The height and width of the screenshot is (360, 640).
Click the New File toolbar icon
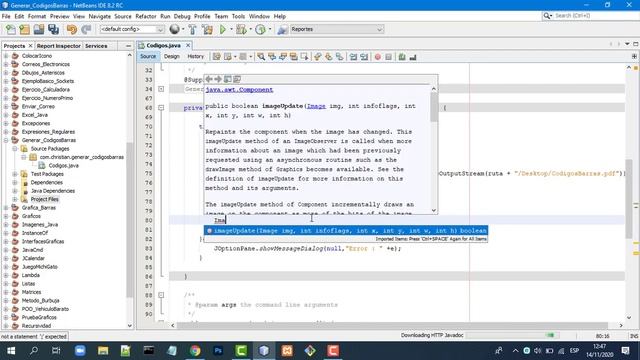[11, 29]
